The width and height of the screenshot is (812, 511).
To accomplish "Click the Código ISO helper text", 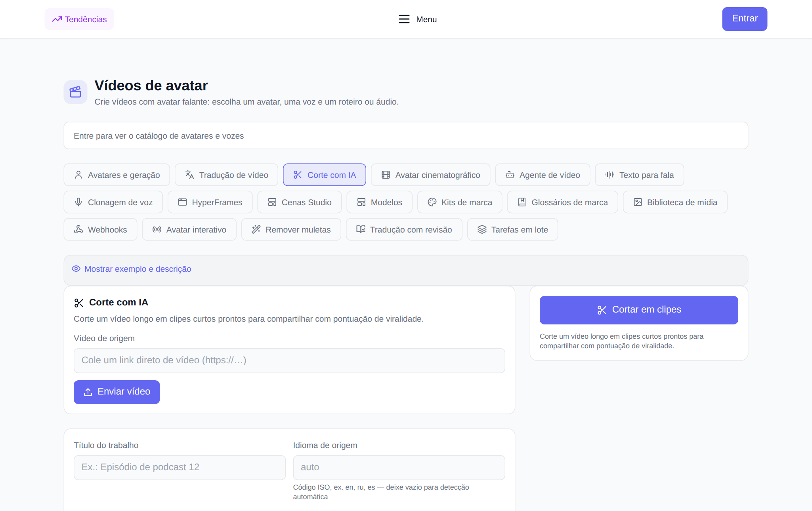I will click(381, 492).
